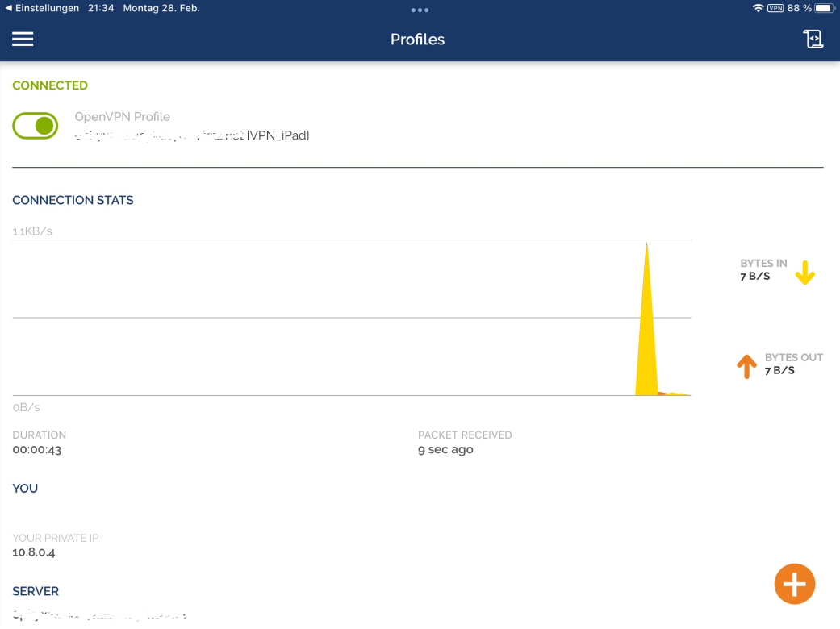Tap the VPN status indicator

775,8
